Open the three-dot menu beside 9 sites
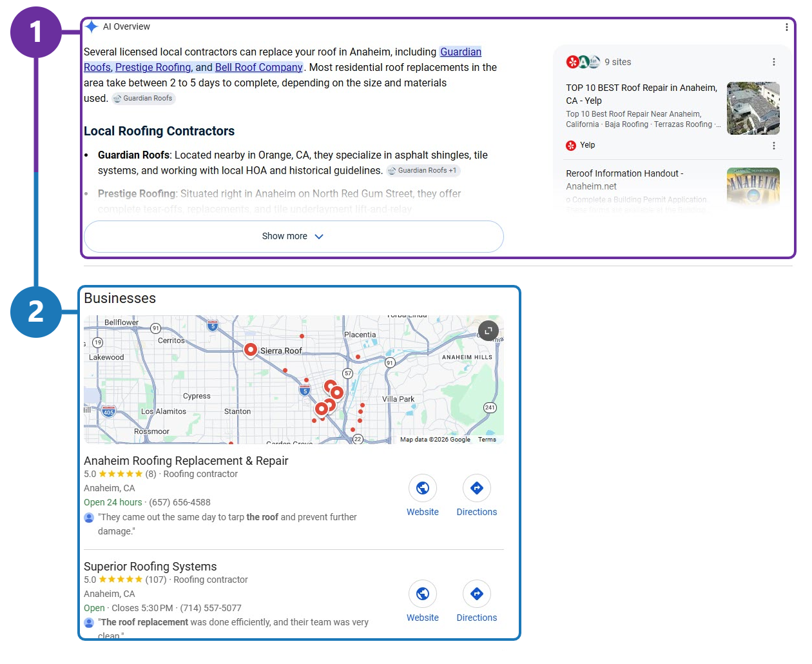This screenshot has width=812, height=664. [x=773, y=62]
